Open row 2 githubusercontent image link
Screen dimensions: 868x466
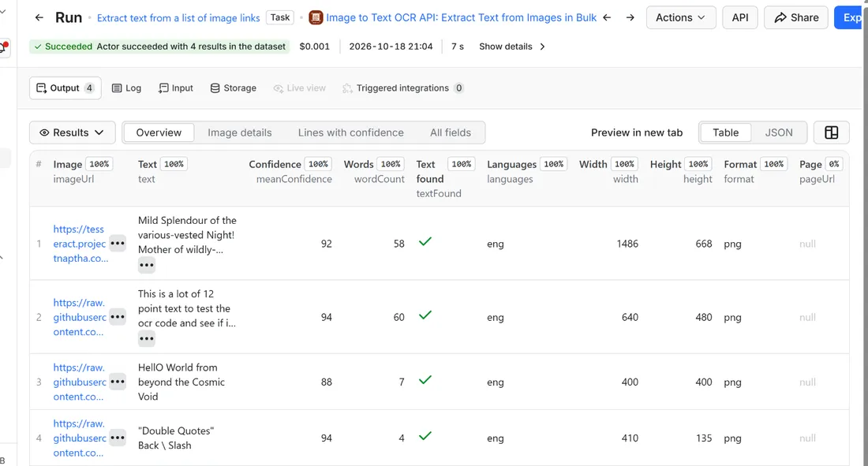(x=80, y=317)
